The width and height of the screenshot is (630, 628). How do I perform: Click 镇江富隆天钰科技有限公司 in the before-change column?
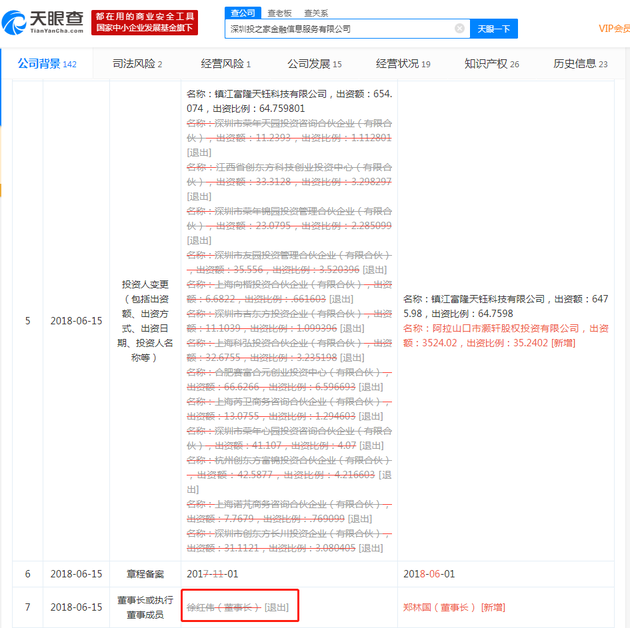[270, 94]
